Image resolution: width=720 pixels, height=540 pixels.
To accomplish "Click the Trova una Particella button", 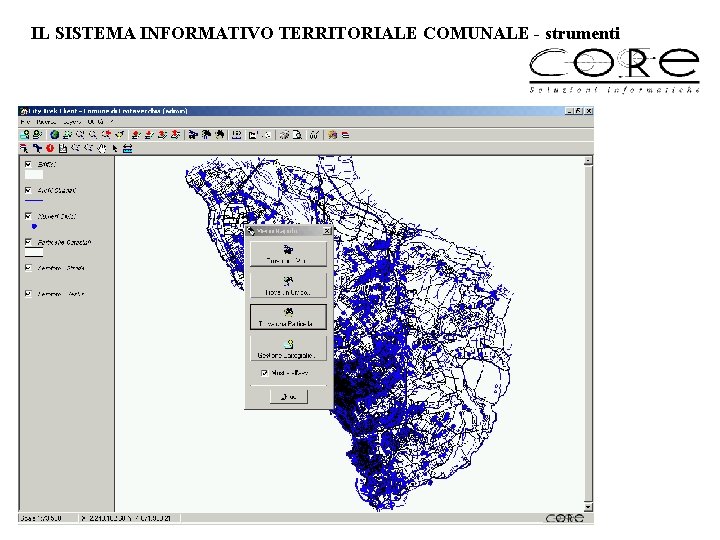I will 288,317.
